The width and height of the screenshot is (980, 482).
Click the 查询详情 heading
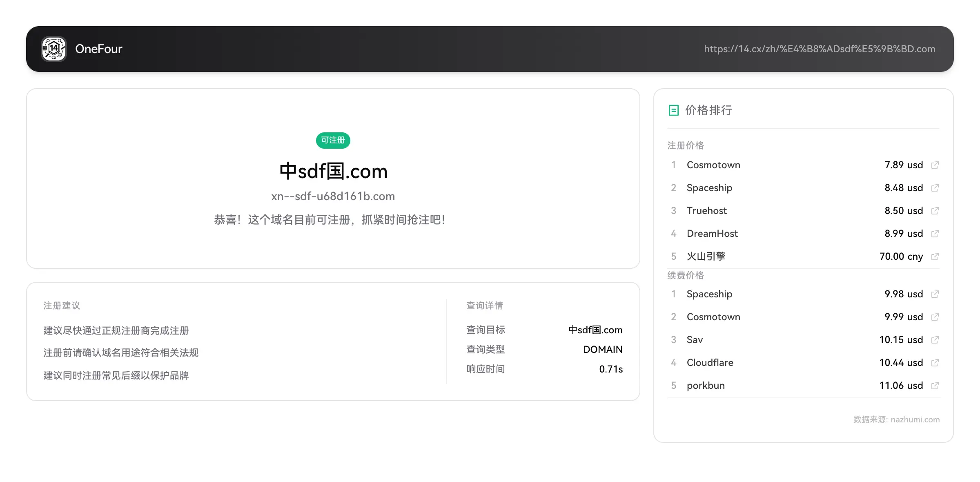pyautogui.click(x=485, y=306)
